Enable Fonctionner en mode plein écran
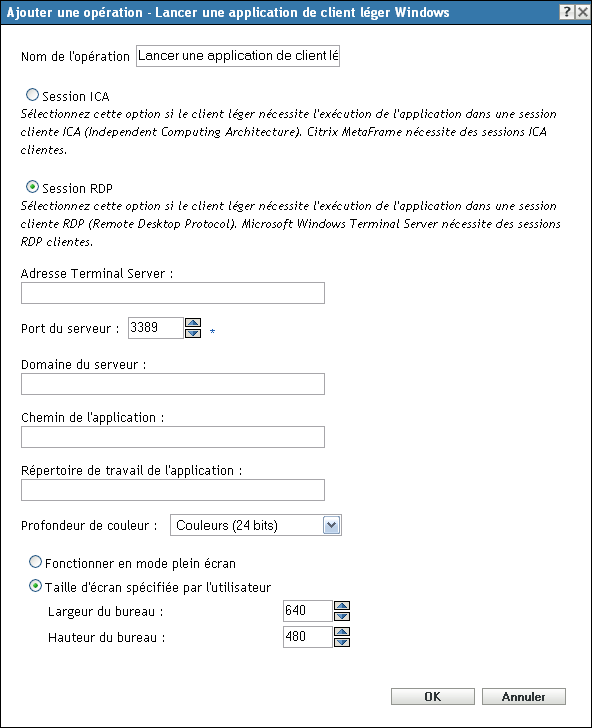 coord(35,562)
